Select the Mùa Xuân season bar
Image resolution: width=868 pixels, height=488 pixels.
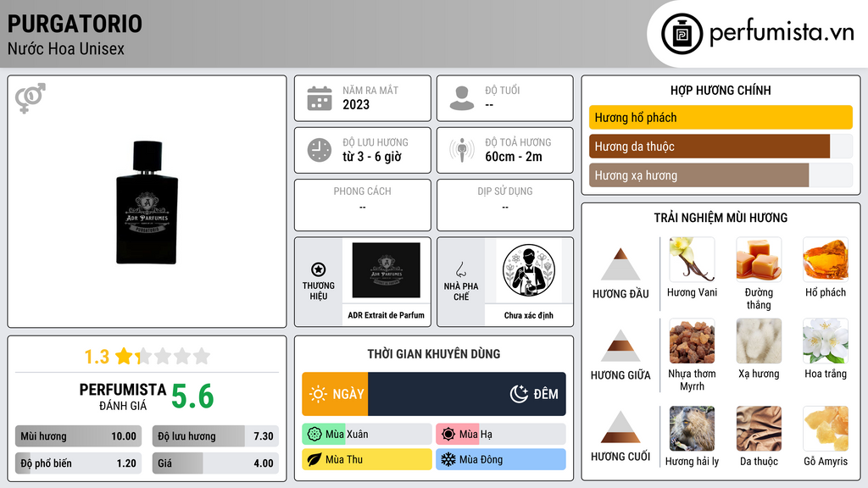tap(367, 435)
